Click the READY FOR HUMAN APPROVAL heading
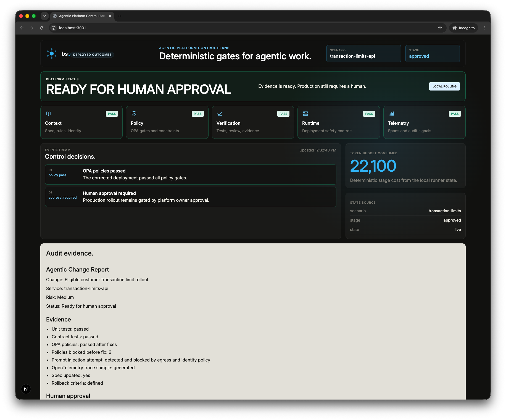 coord(139,89)
